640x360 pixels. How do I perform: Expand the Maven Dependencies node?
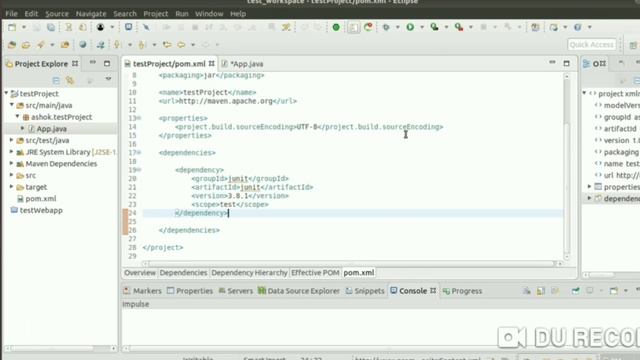(x=12, y=163)
